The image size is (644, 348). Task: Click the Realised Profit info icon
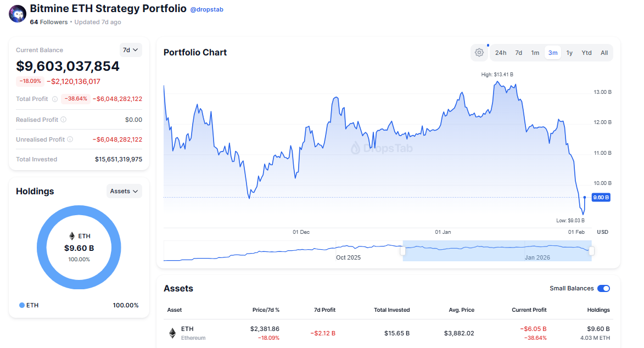(x=64, y=120)
